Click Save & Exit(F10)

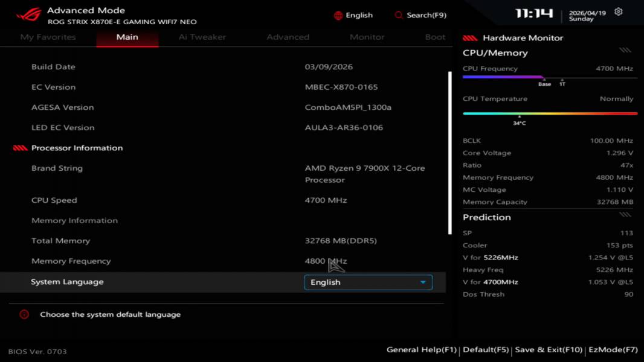pos(549,350)
